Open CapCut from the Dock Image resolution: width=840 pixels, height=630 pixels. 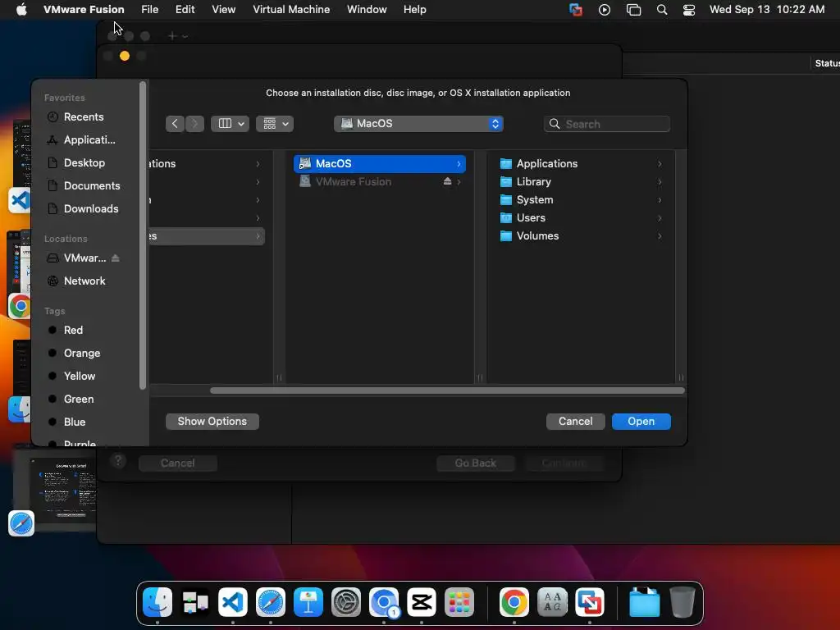pos(422,603)
